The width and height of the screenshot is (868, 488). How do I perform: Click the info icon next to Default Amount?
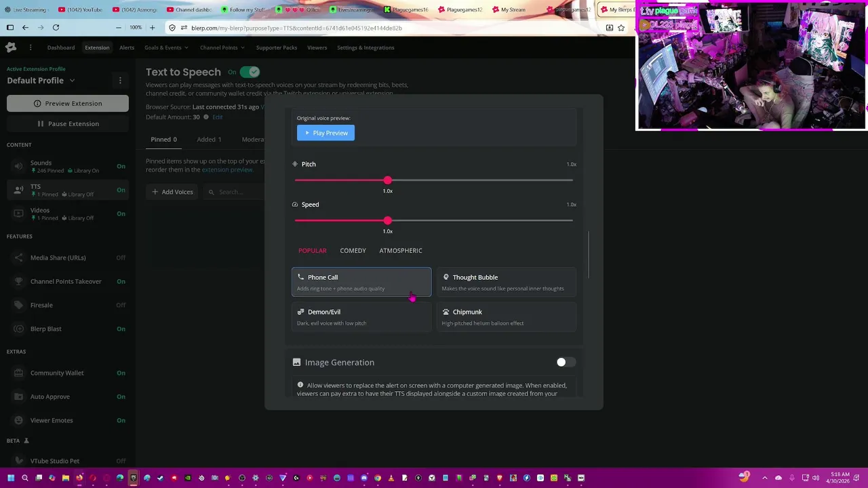[x=206, y=117]
